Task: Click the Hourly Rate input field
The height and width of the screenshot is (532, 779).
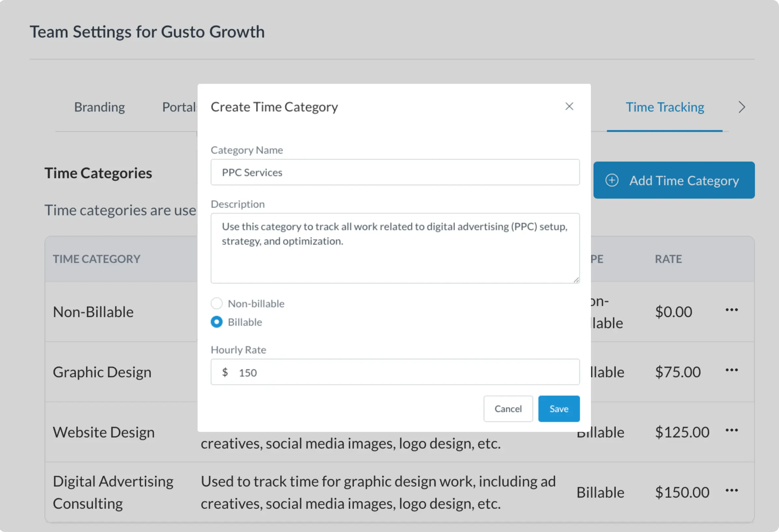Action: pos(402,373)
